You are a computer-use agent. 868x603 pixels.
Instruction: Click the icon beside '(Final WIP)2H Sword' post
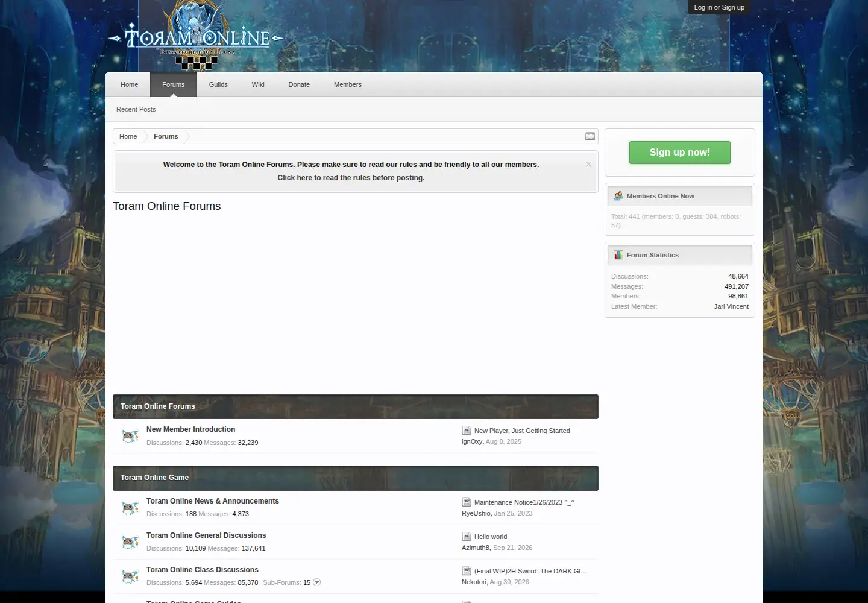(x=467, y=571)
